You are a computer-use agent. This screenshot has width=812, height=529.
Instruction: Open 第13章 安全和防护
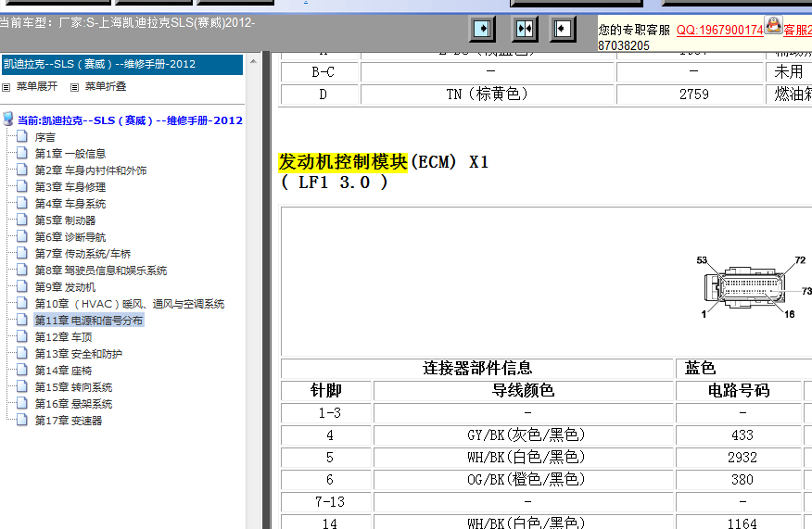(x=79, y=354)
